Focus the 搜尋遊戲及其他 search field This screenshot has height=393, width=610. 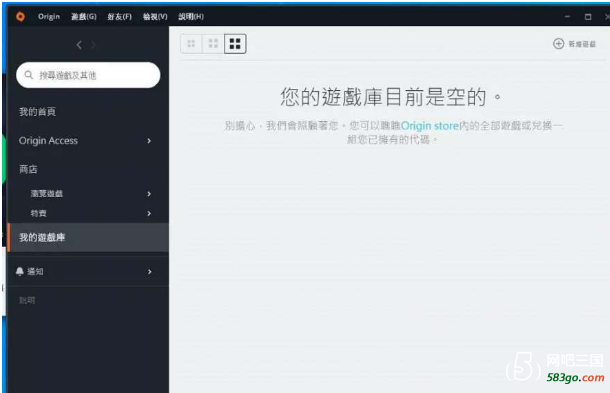(88, 75)
